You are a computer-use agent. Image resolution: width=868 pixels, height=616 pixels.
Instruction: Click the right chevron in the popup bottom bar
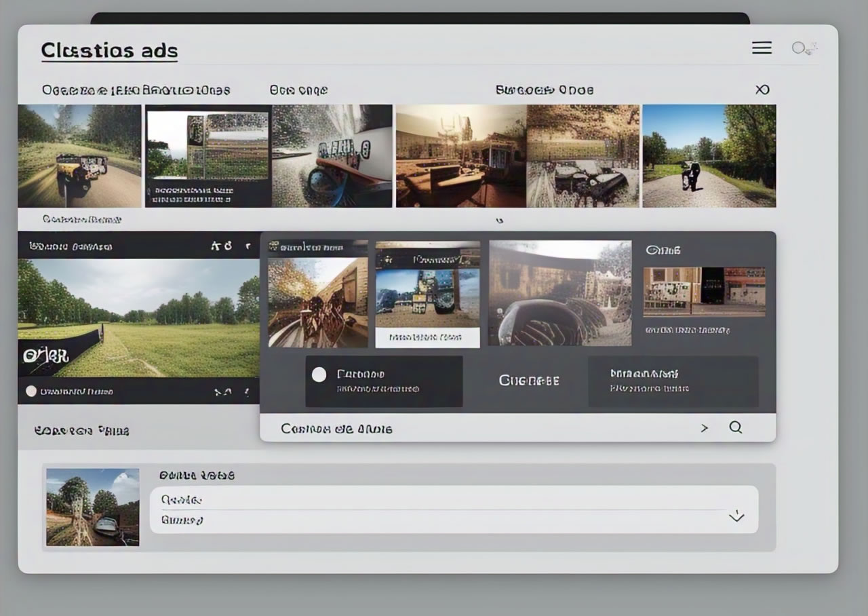704,428
